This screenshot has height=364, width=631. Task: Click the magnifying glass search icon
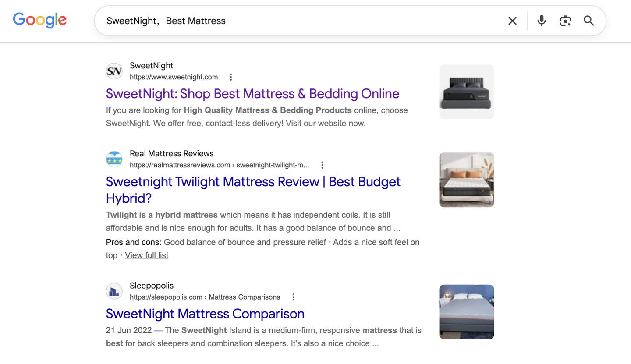point(589,21)
